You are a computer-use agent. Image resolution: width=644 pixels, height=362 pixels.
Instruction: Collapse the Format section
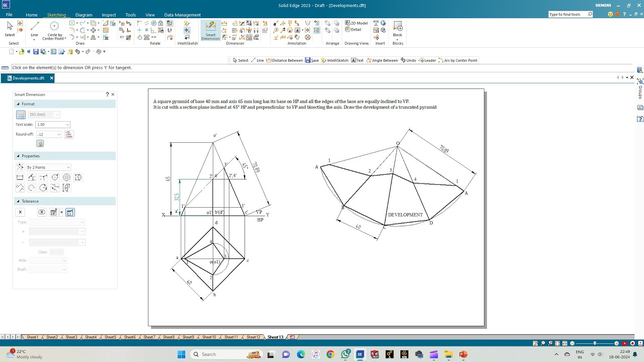click(x=19, y=104)
